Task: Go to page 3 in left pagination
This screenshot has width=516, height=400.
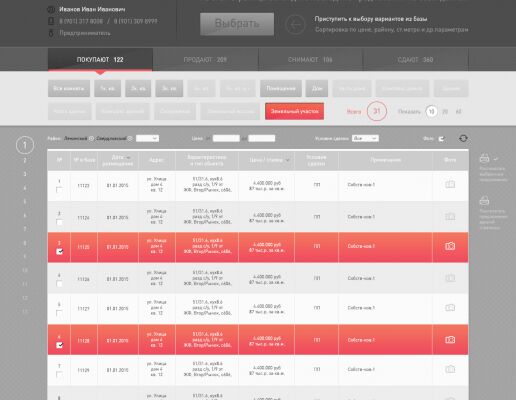Action: click(25, 174)
